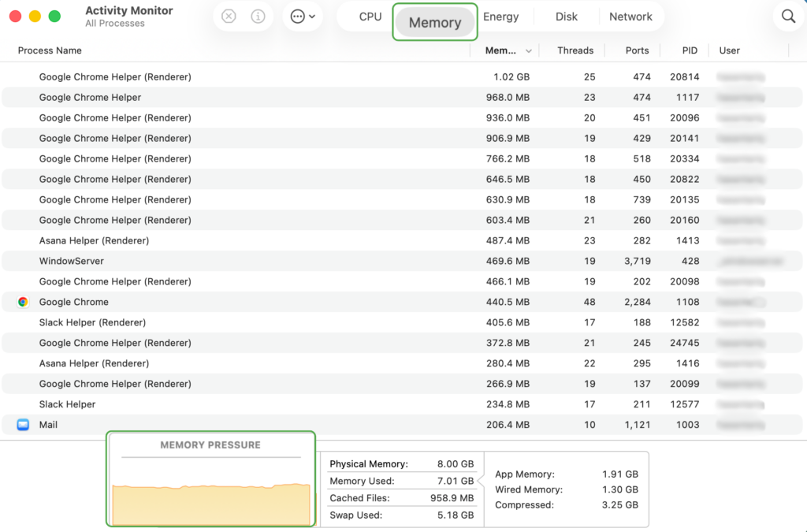Select the Google Chrome process name

(73, 302)
